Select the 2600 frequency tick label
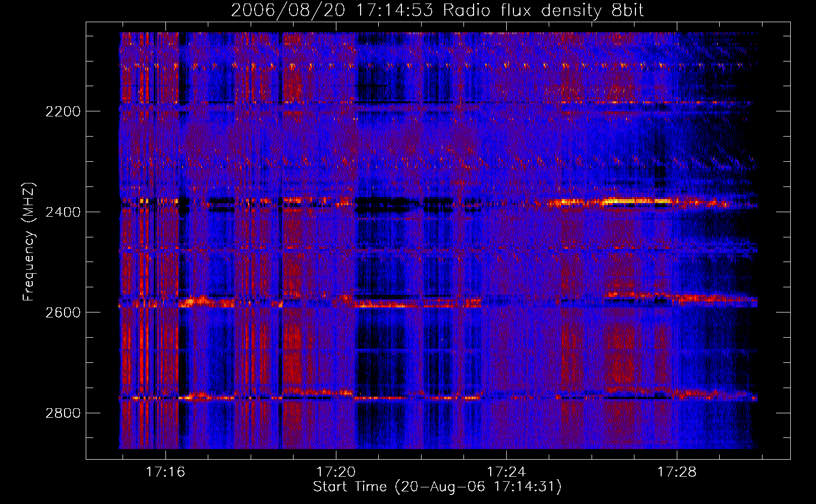816x504 pixels. tap(63, 312)
